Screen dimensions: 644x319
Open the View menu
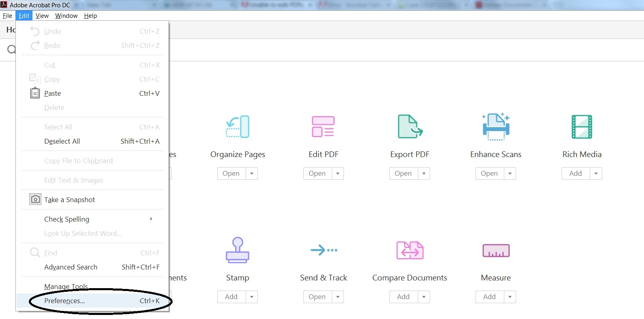(42, 16)
